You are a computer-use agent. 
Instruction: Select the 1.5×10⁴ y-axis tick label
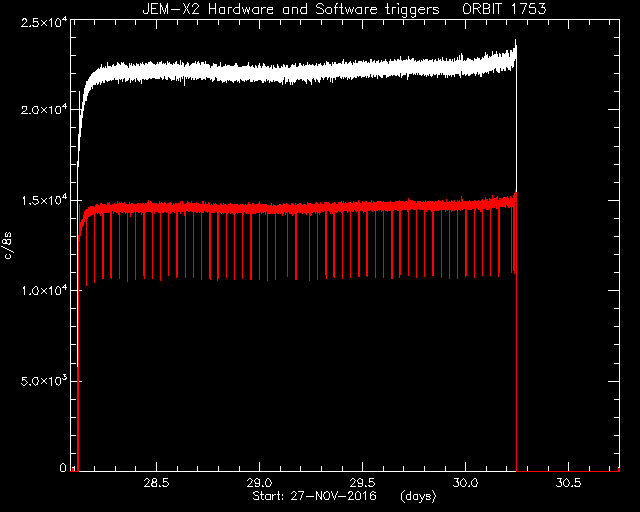(44, 200)
